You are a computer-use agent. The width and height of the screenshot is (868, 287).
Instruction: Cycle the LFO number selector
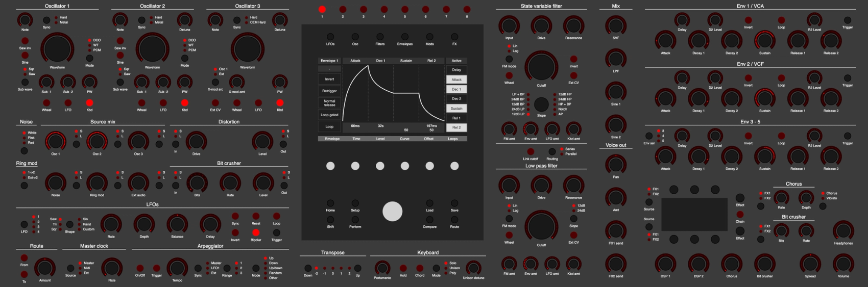coord(24,224)
